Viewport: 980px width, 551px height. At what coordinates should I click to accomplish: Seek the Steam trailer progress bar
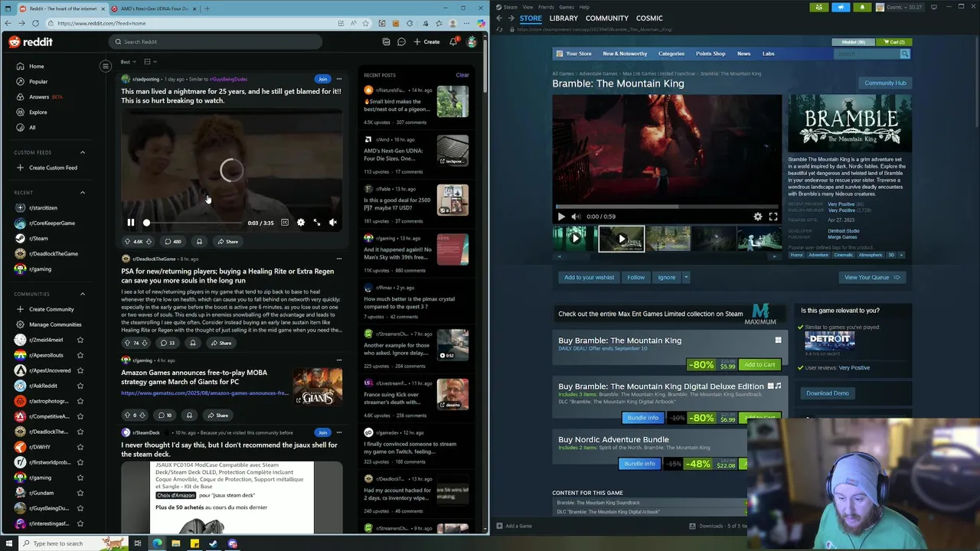tap(667, 207)
